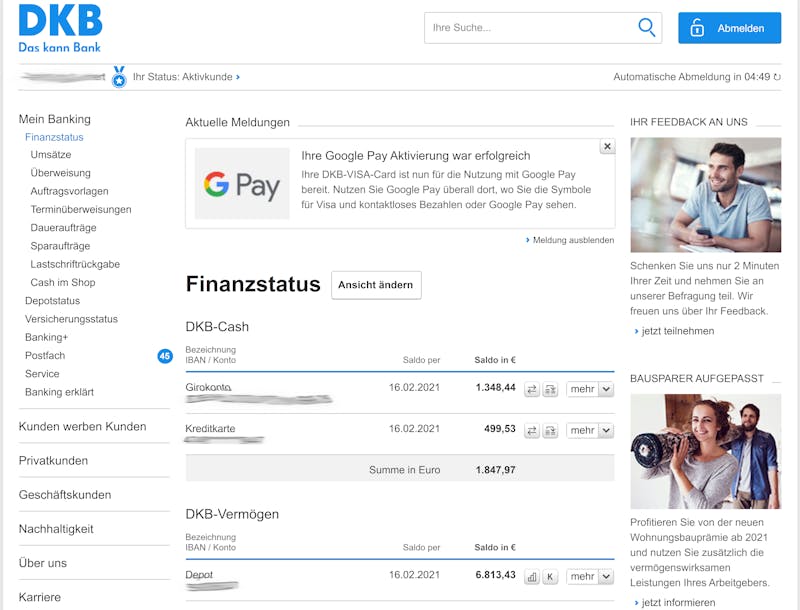The width and height of the screenshot is (800, 610).
Task: Open Daueraufträge in sidebar
Action: [63, 228]
